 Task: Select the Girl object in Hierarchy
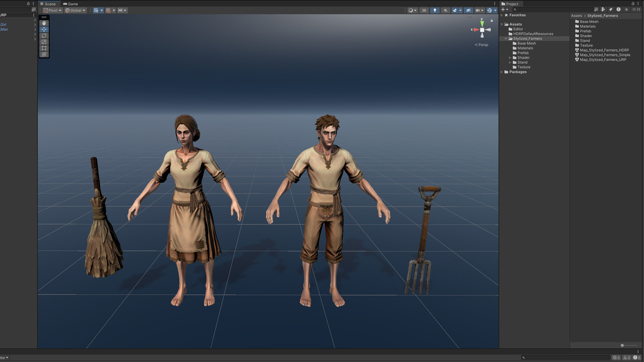(3, 24)
